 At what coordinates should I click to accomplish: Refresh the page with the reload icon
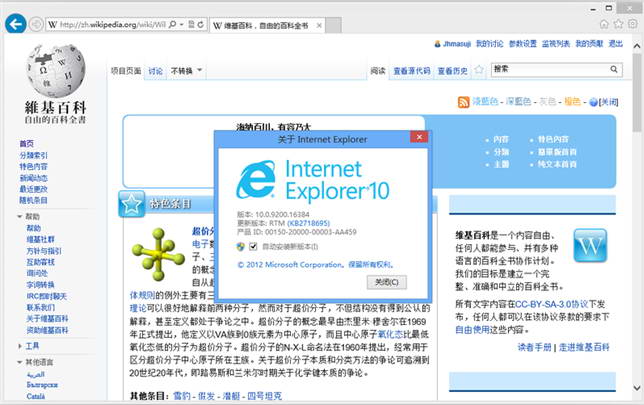coord(200,25)
